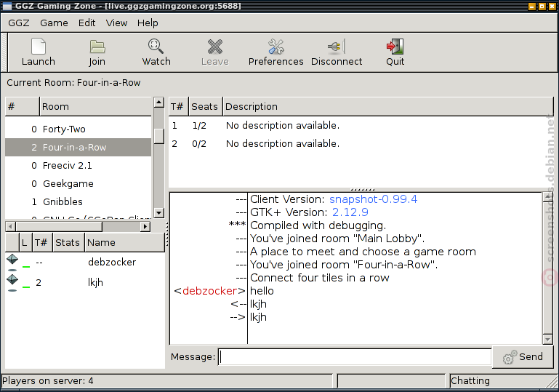
Task: Click the room list scroll-left arrow
Action: click(10, 226)
